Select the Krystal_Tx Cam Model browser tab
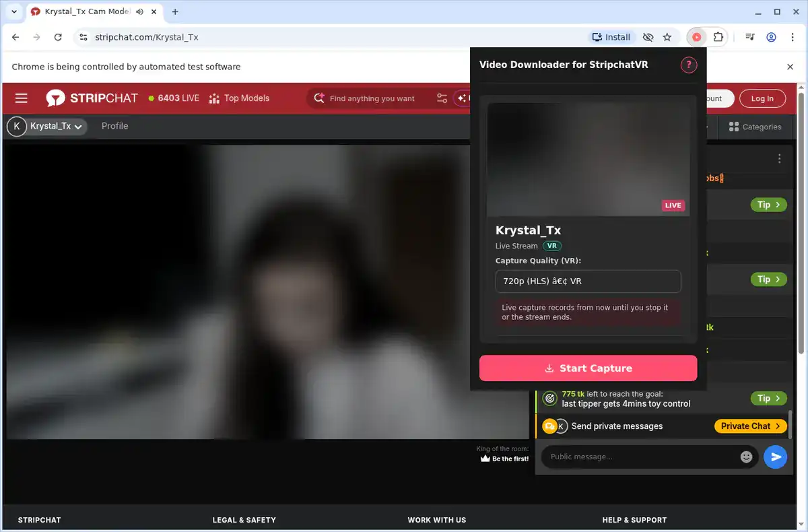This screenshot has width=808, height=532. tap(93, 11)
